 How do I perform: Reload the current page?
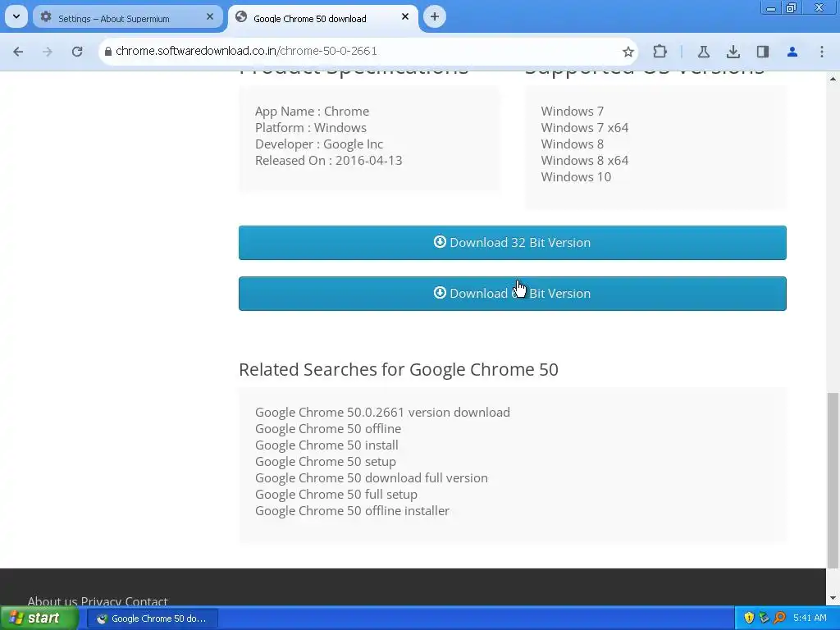(x=77, y=52)
